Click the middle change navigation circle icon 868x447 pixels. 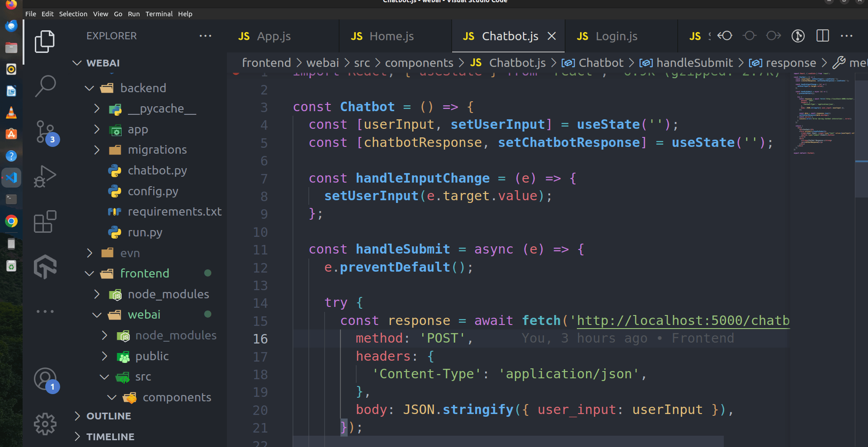(750, 36)
